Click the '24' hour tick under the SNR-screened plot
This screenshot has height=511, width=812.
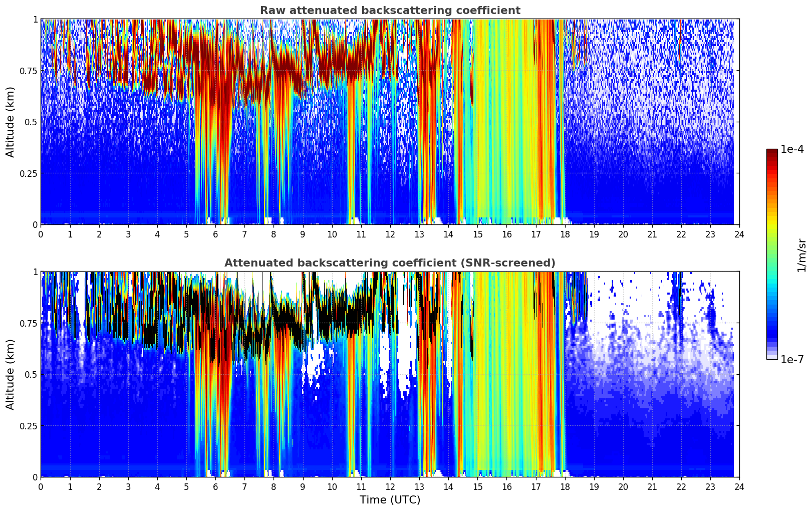(739, 486)
